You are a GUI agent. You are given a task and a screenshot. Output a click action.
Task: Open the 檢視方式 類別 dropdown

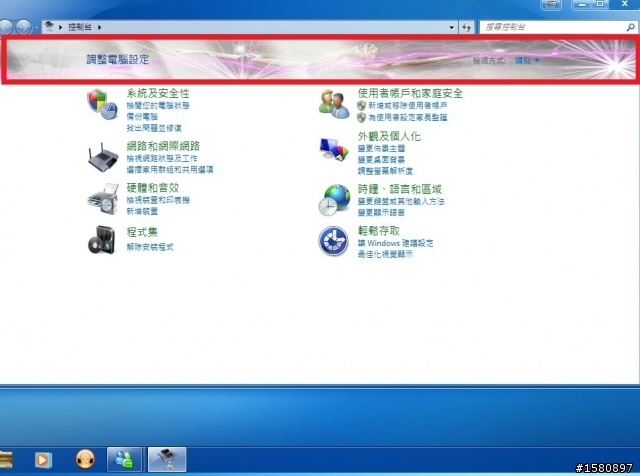(x=527, y=60)
